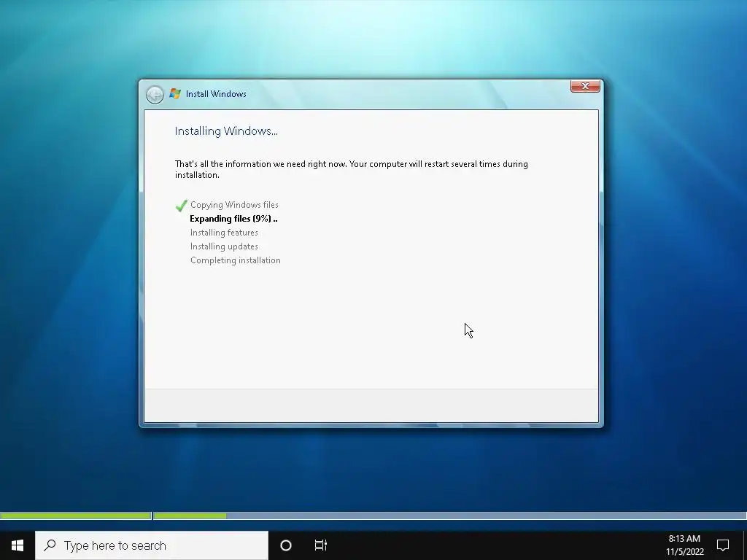Select the 'Copying Windows files' step text
This screenshot has width=747, height=560.
[234, 205]
